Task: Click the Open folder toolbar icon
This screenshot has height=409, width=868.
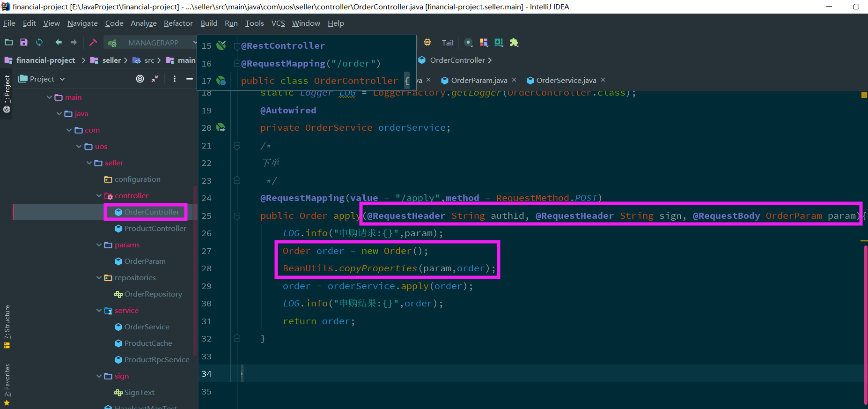Action: pyautogui.click(x=8, y=42)
